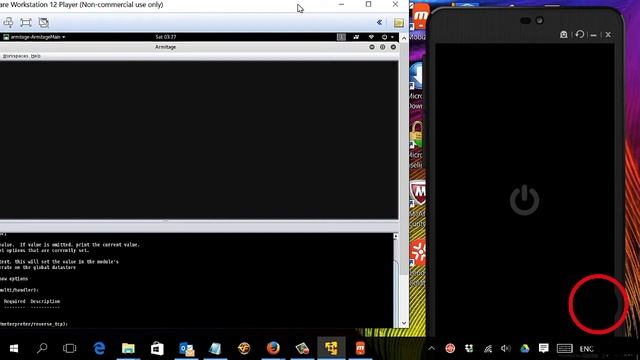Screen dimensions: 640x360
Task: Open Windows Start menu
Action: tap(13, 348)
